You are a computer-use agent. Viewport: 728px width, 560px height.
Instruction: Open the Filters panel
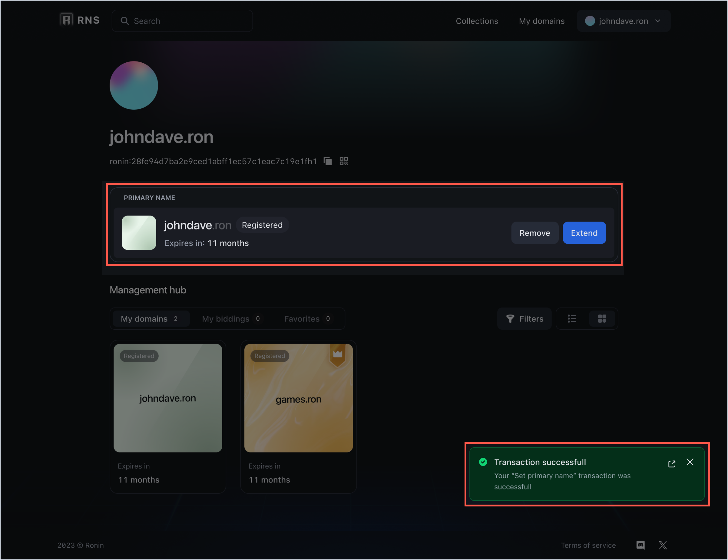click(x=525, y=319)
